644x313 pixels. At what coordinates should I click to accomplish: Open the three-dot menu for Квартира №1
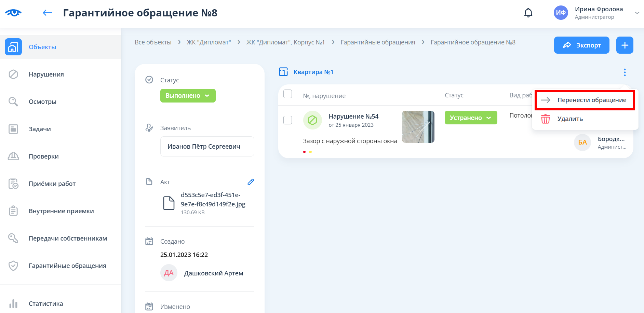(625, 72)
